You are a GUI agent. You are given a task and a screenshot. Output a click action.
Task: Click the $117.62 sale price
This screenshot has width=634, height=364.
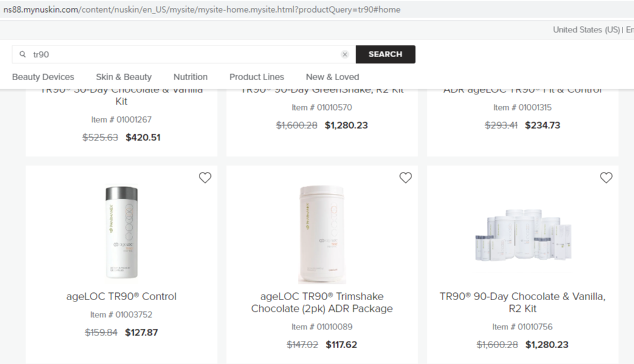coord(342,345)
